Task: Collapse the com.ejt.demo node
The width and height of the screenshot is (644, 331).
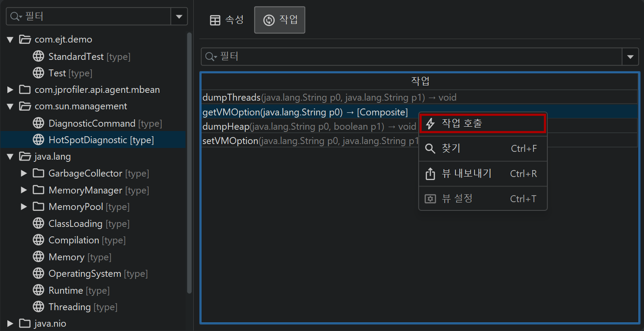Action: click(x=10, y=39)
